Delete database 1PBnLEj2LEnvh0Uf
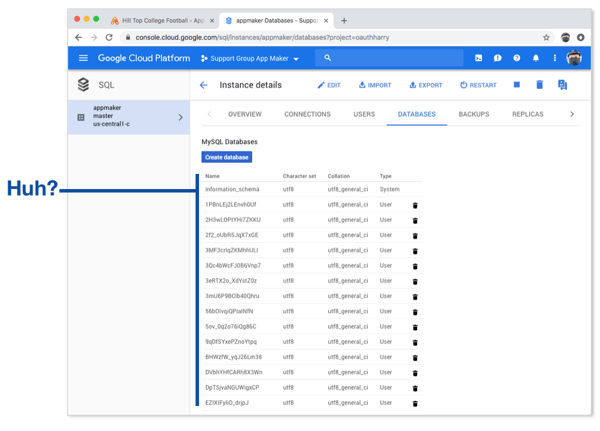The height and width of the screenshot is (431, 600). point(415,206)
